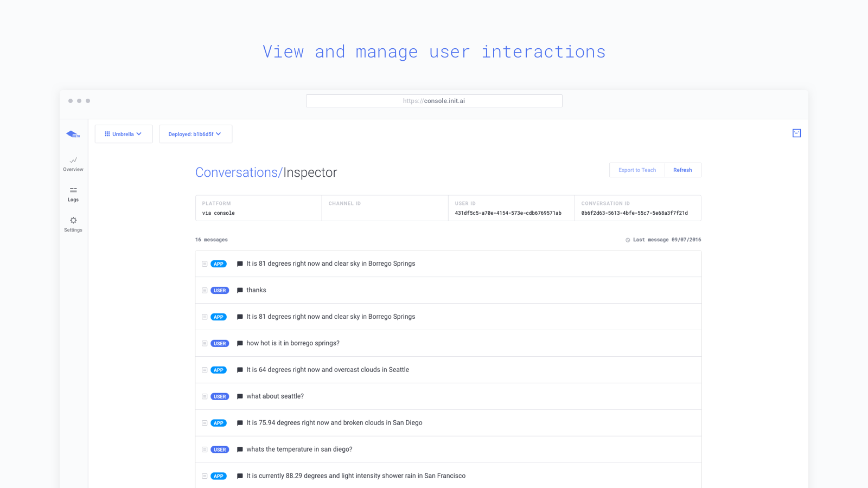Click the app grid icon beside Umbrella
Viewport: 868px width, 488px height.
[x=106, y=133]
